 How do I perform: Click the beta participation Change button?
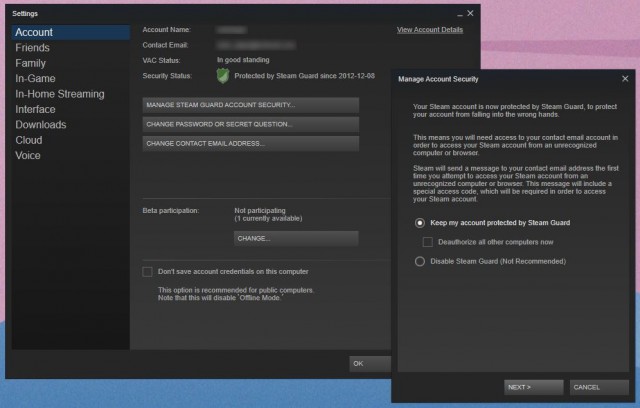pyautogui.click(x=295, y=238)
